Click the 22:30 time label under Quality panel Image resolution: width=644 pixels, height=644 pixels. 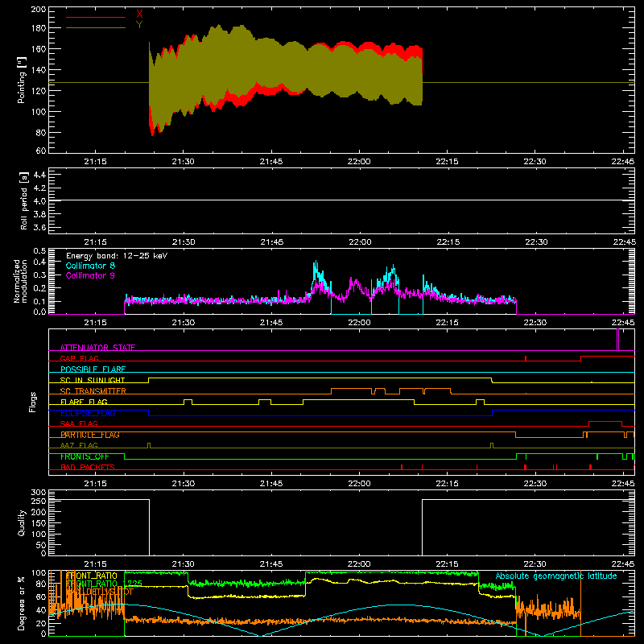click(x=535, y=564)
